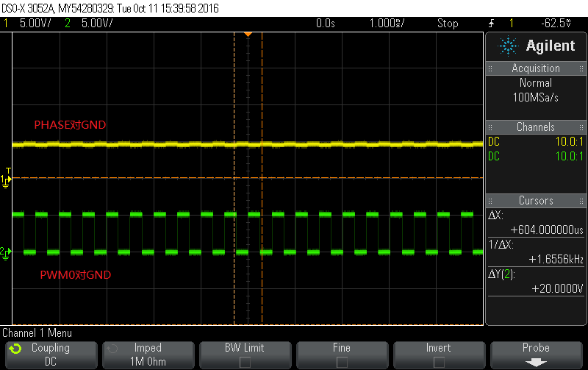588x370 pixels.
Task: Select the channel 1 ground level marker
Action: point(6,181)
